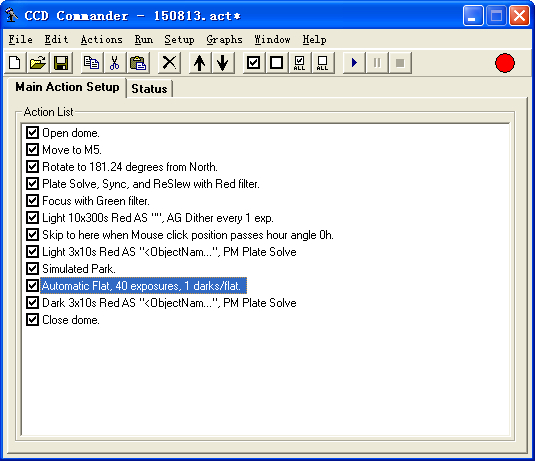Image resolution: width=535 pixels, height=461 pixels.
Task: Open the Actions menu
Action: [x=101, y=40]
